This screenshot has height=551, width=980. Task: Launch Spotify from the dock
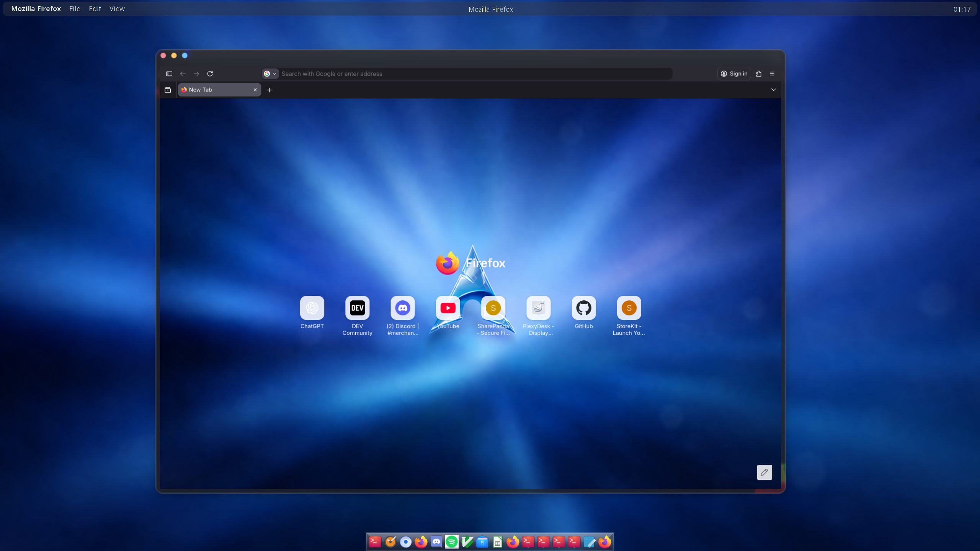(451, 541)
